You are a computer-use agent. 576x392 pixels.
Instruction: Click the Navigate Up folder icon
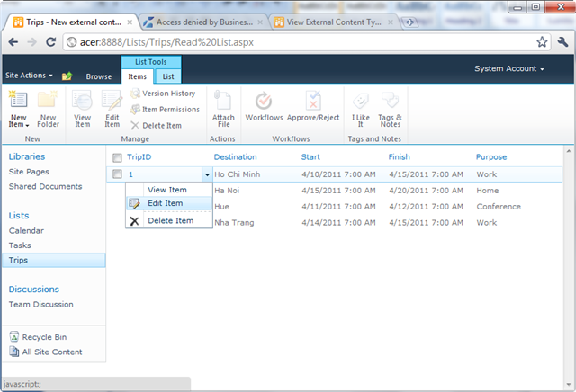[67, 76]
